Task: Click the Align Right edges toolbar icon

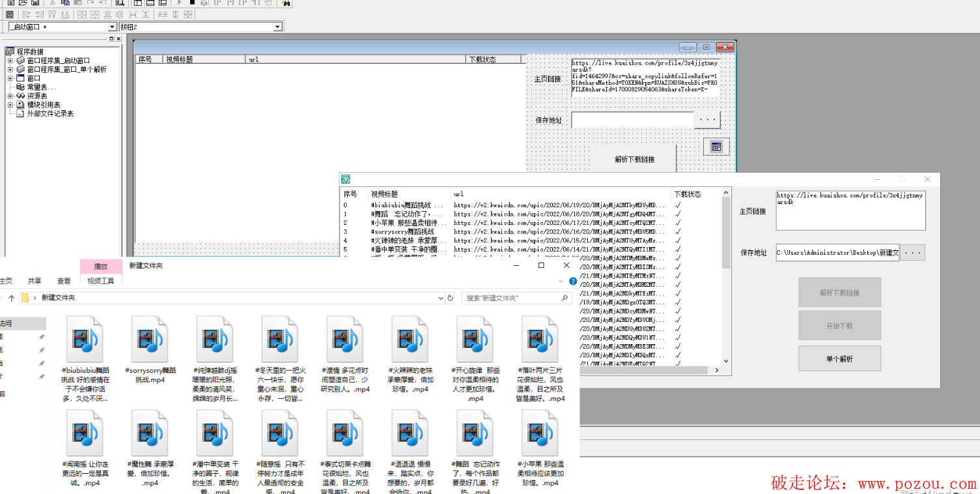Action: click(40, 14)
